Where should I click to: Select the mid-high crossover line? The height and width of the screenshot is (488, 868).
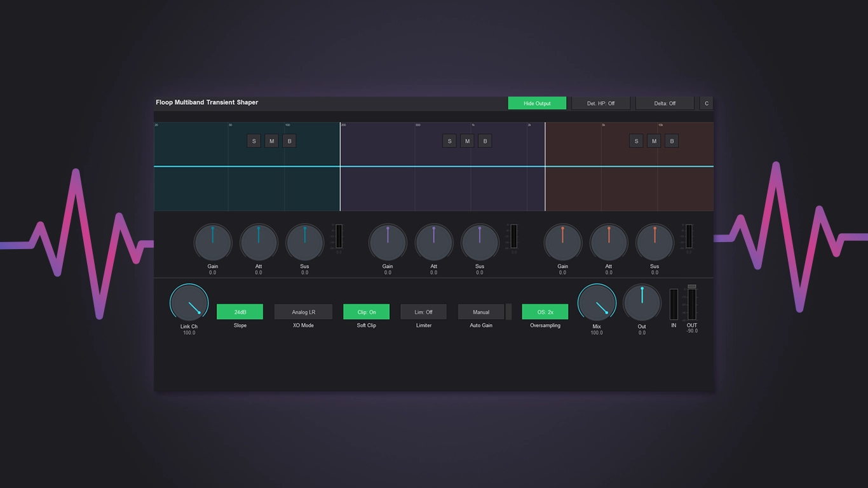point(545,166)
